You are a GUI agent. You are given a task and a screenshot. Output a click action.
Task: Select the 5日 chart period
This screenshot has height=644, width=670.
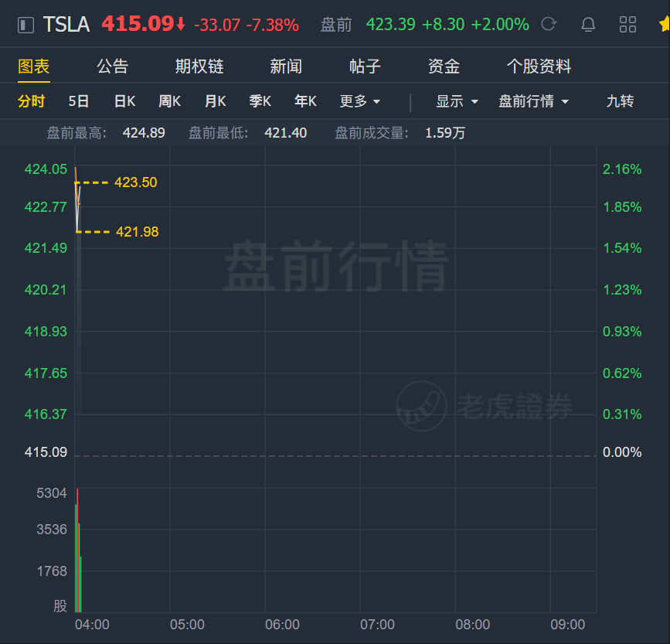tap(79, 101)
